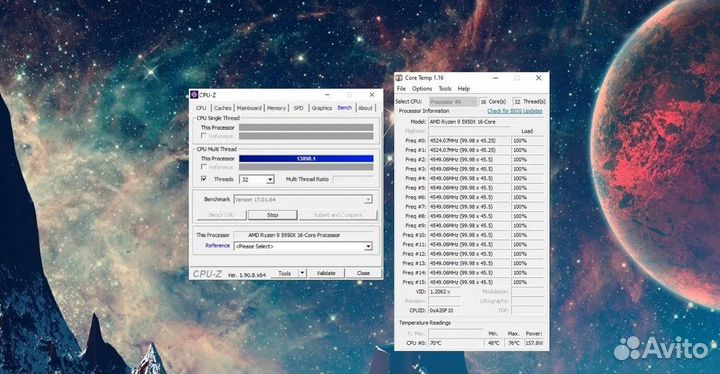Click the Multi Thread Ratio field
720x374 pixels.
pyautogui.click(x=353, y=179)
